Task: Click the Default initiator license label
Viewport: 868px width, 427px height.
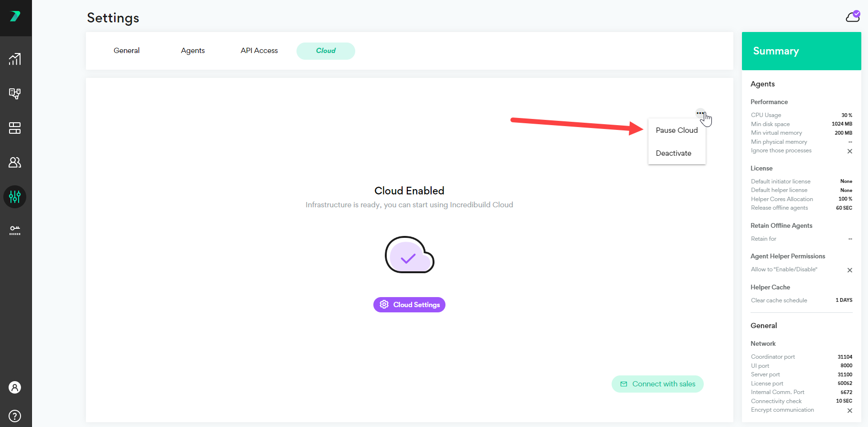Action: 781,181
